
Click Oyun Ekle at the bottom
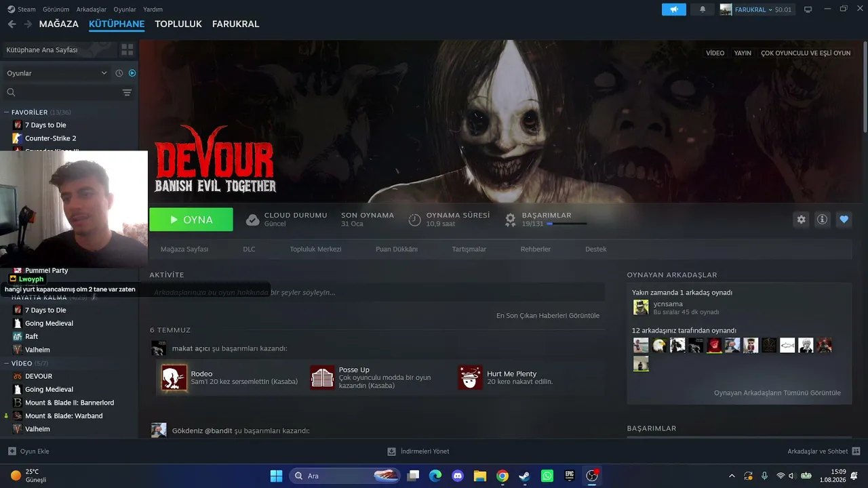point(28,451)
